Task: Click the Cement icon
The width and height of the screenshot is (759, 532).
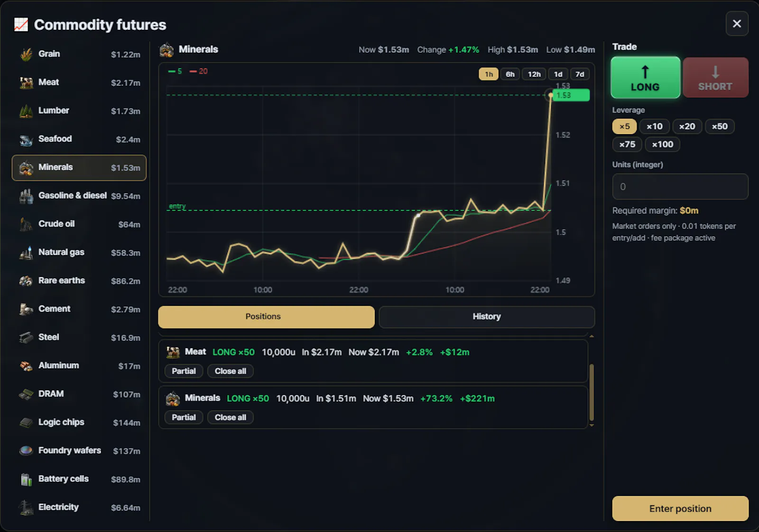Action: pyautogui.click(x=26, y=309)
